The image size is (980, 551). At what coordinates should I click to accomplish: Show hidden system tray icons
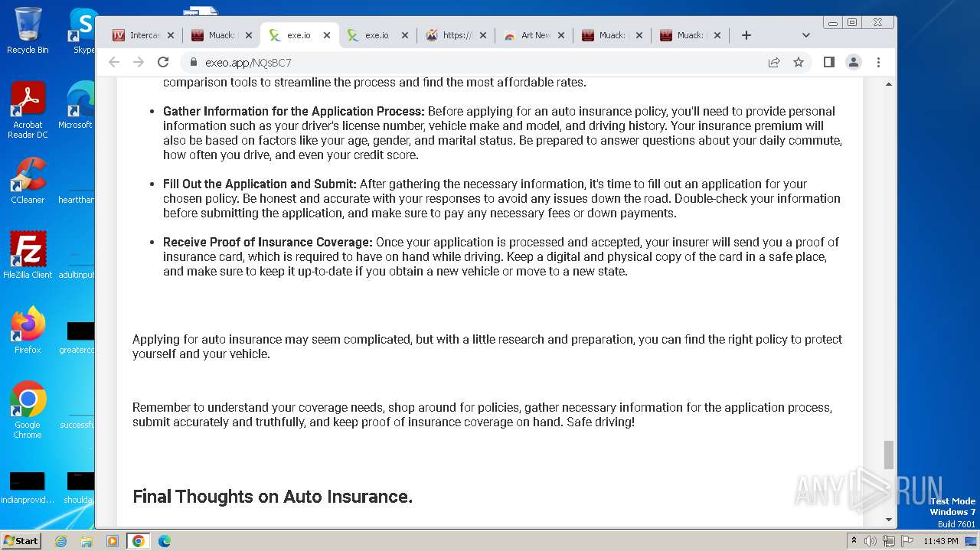pyautogui.click(x=854, y=541)
